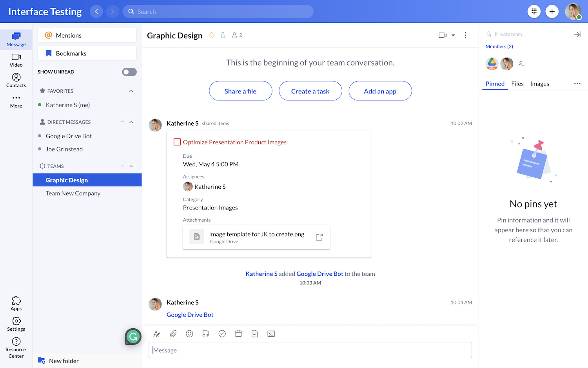Click the Add an app button
The height and width of the screenshot is (368, 588).
tap(380, 91)
